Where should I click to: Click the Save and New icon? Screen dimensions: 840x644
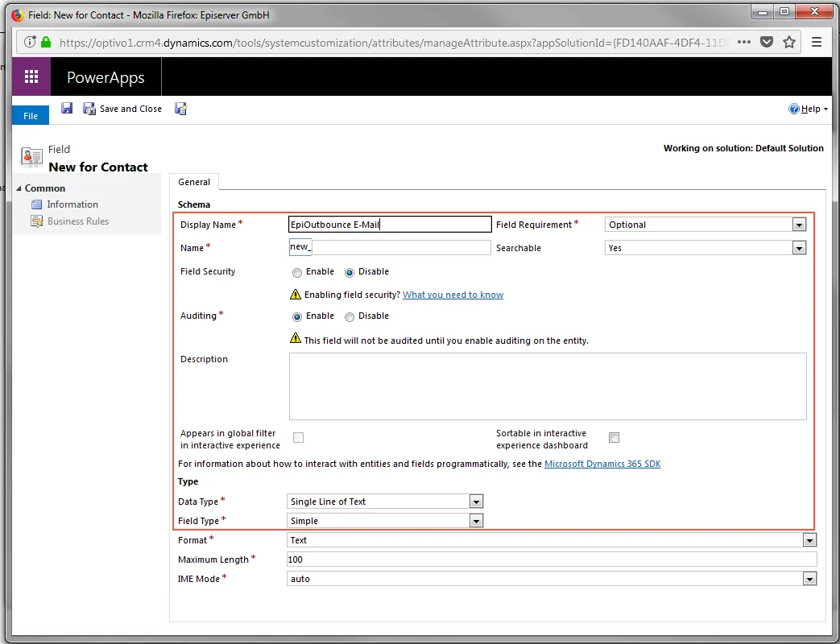pyautogui.click(x=180, y=109)
